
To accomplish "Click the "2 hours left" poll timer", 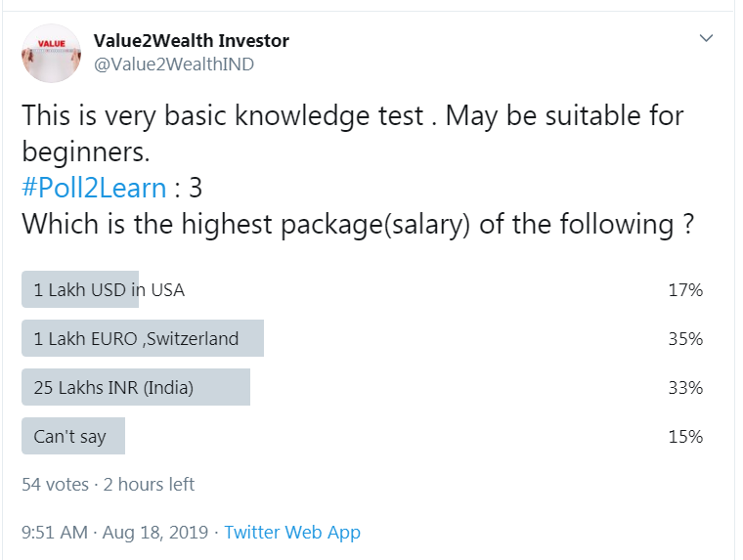I will [x=149, y=484].
